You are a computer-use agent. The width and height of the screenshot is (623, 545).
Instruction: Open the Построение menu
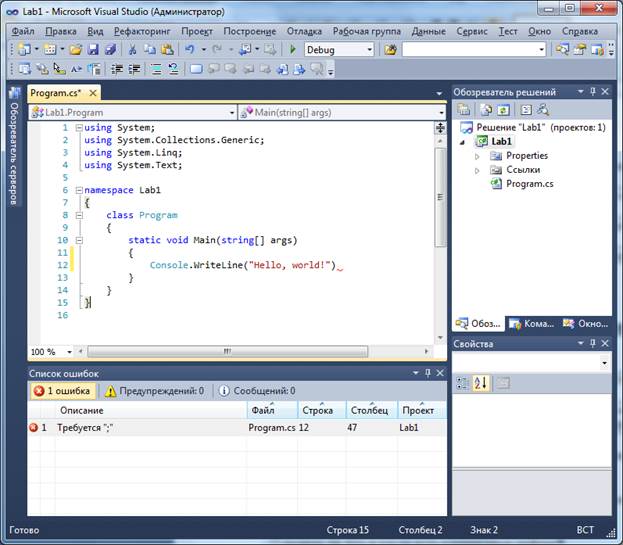pos(250,31)
